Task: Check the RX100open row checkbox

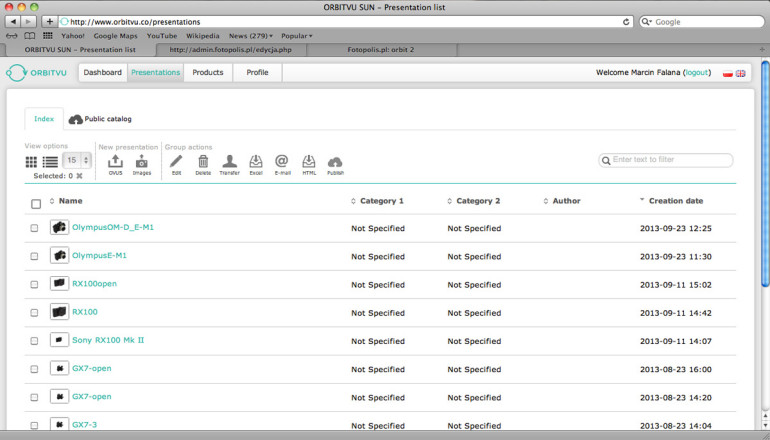Action: [x=34, y=285]
